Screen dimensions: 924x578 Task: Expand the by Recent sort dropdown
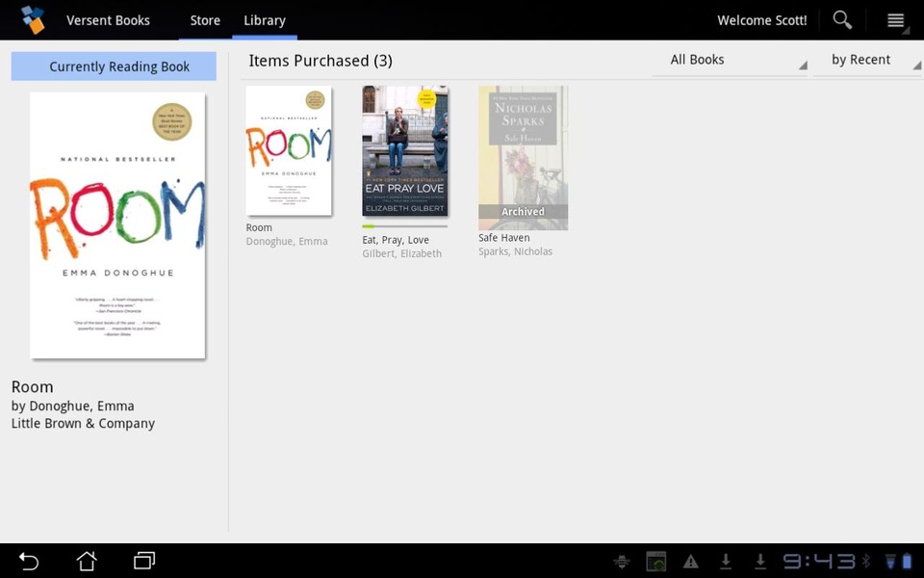tap(867, 60)
